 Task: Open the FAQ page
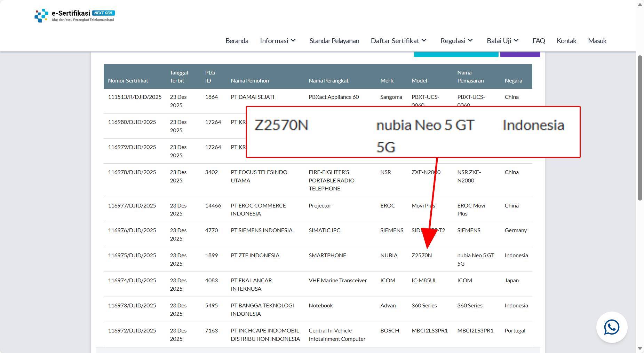point(539,41)
